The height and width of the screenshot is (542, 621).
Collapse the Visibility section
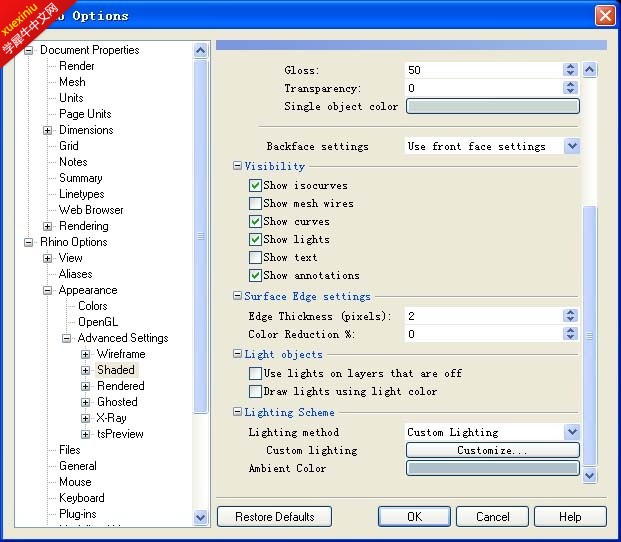237,166
